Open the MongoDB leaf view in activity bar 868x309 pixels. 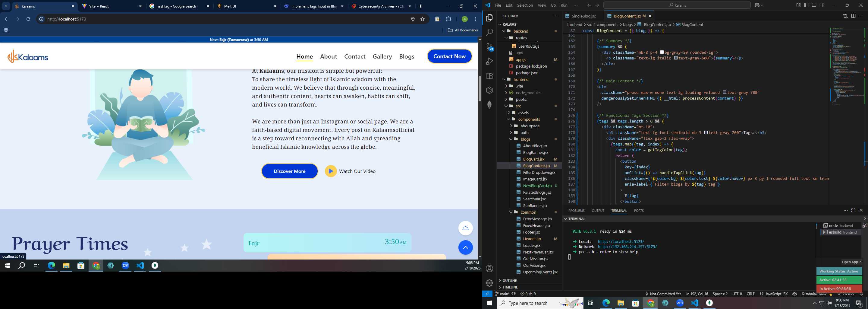[x=489, y=105]
